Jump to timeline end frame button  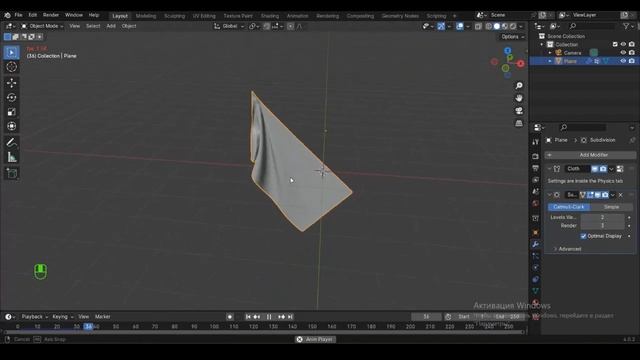pyautogui.click(x=290, y=317)
